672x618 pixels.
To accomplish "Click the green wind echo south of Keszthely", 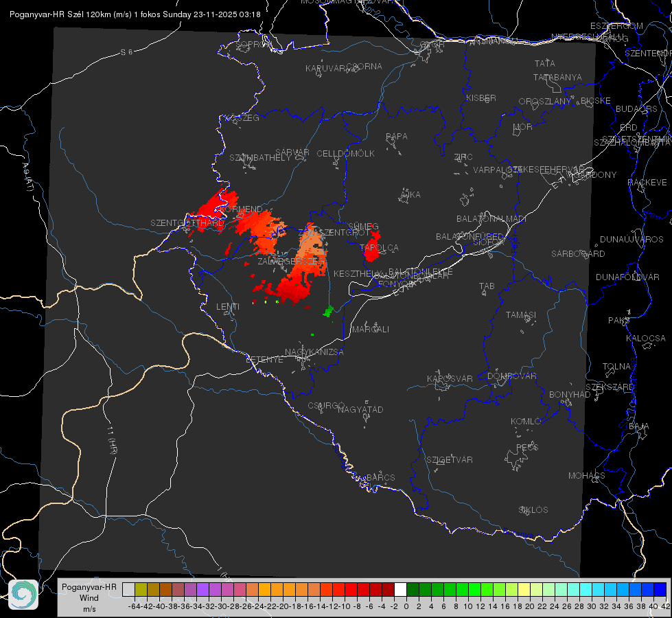I will (328, 311).
